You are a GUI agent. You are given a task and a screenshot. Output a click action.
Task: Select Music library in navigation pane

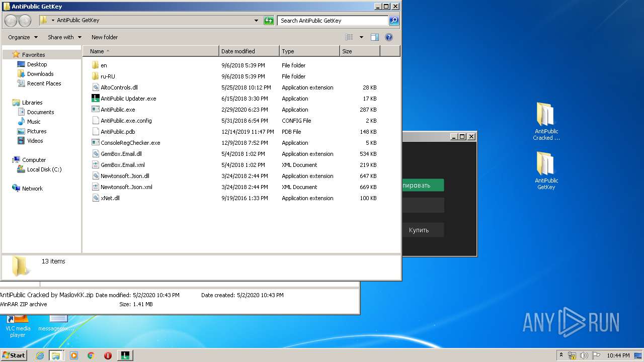click(34, 122)
